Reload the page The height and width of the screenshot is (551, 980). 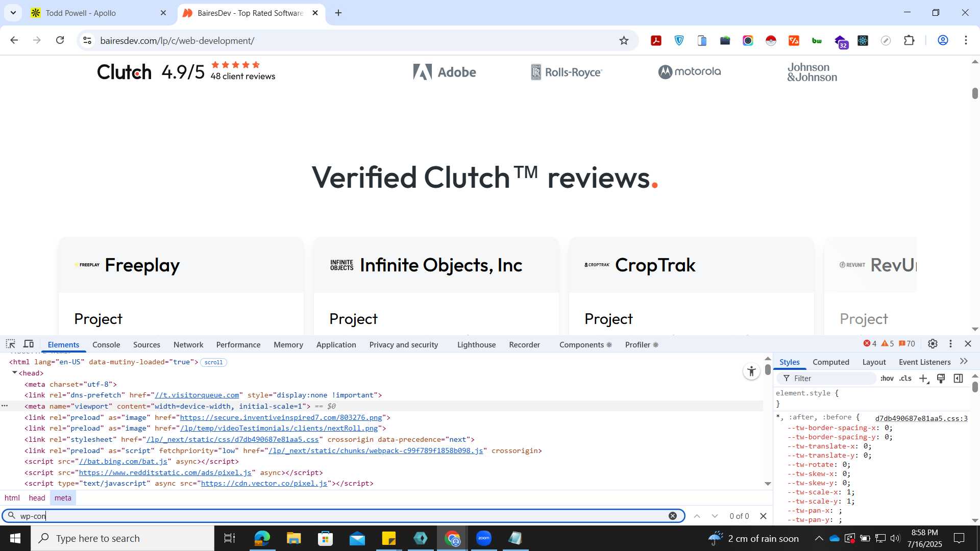tap(60, 40)
